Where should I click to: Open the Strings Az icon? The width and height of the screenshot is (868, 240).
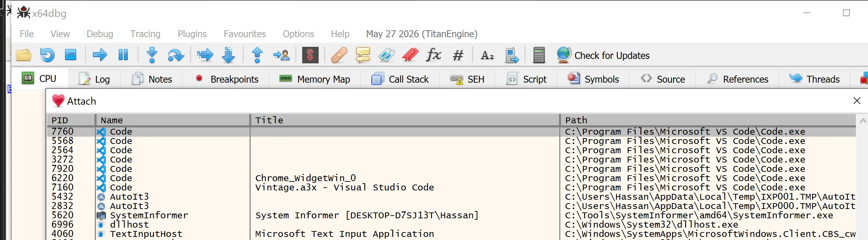pyautogui.click(x=487, y=55)
